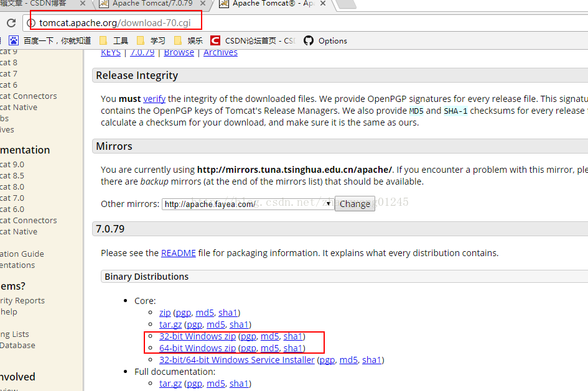Image resolution: width=588 pixels, height=391 pixels.
Task: Download the 64-bit Windows zip
Action: (198, 348)
